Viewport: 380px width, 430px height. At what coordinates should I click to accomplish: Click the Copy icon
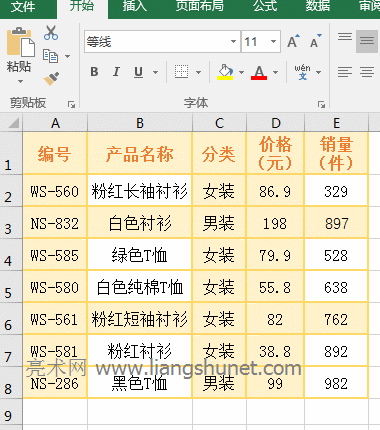tap(50, 56)
